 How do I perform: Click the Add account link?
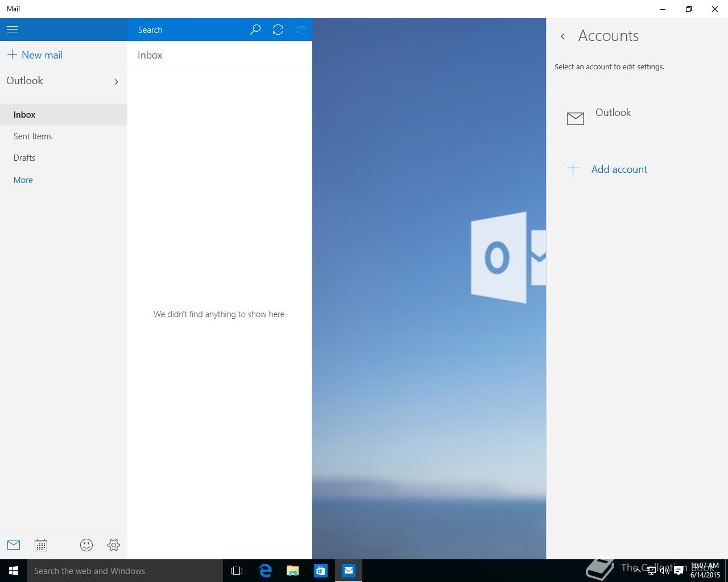point(619,169)
